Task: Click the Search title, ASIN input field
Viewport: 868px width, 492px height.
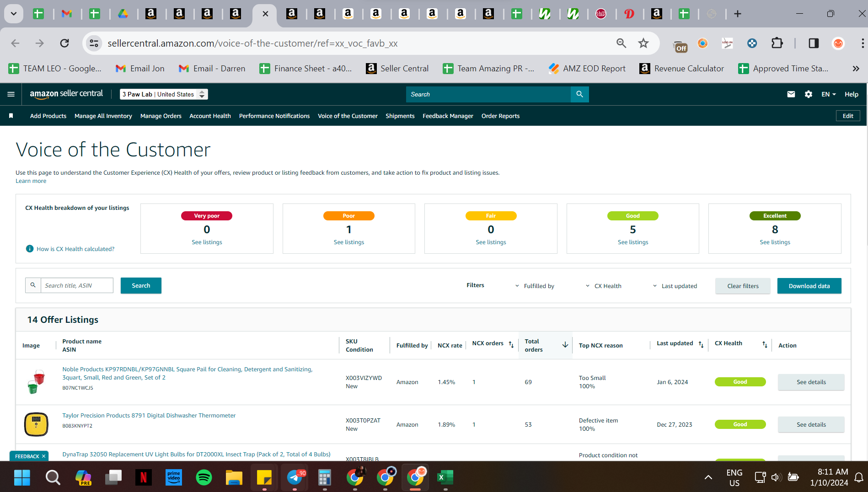Action: click(x=77, y=285)
